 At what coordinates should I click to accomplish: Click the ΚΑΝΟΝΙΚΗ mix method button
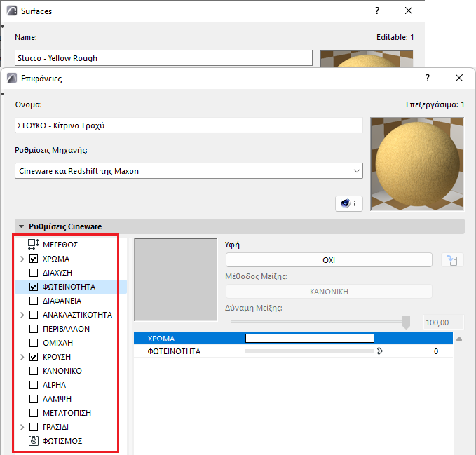329,292
